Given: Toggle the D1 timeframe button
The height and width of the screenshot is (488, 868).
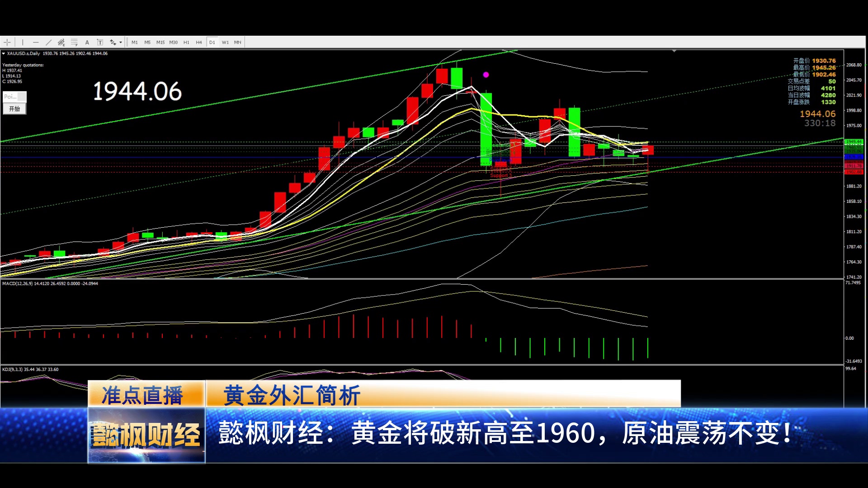Looking at the screenshot, I should 212,42.
